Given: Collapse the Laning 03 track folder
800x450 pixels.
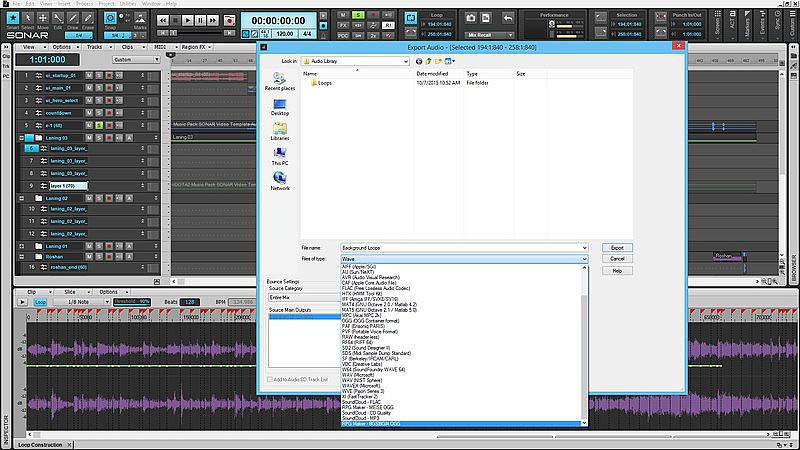Looking at the screenshot, I should point(22,137).
